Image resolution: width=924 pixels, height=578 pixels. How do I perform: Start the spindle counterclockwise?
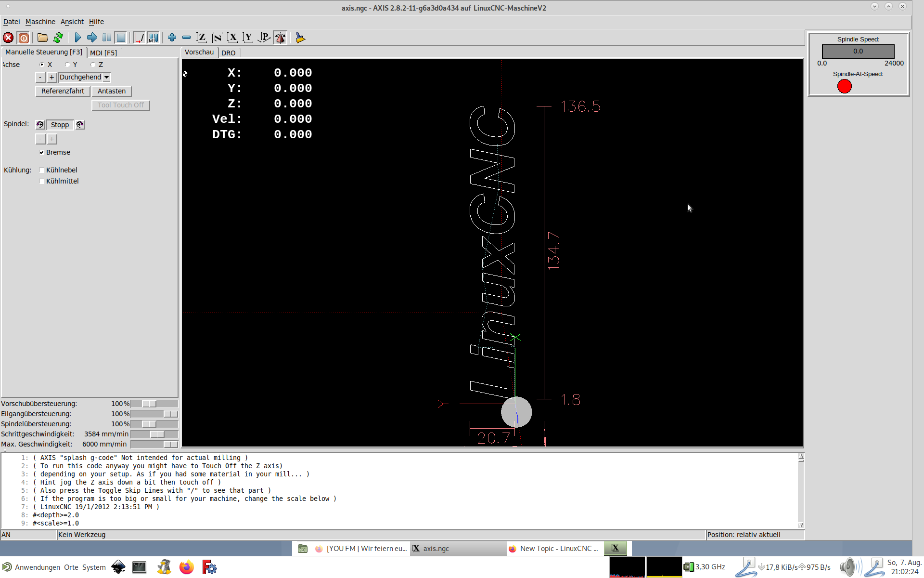coord(40,125)
